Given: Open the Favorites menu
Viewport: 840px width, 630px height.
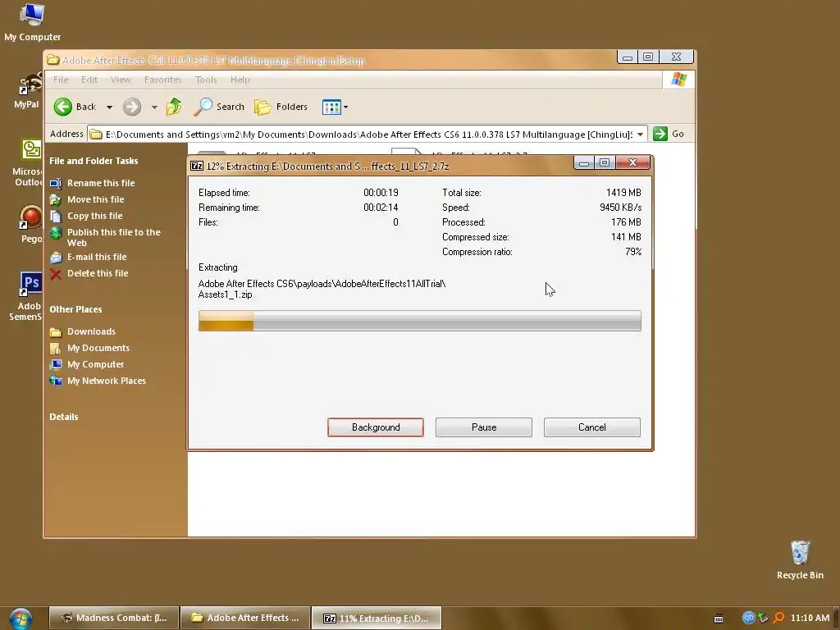Looking at the screenshot, I should click(163, 80).
